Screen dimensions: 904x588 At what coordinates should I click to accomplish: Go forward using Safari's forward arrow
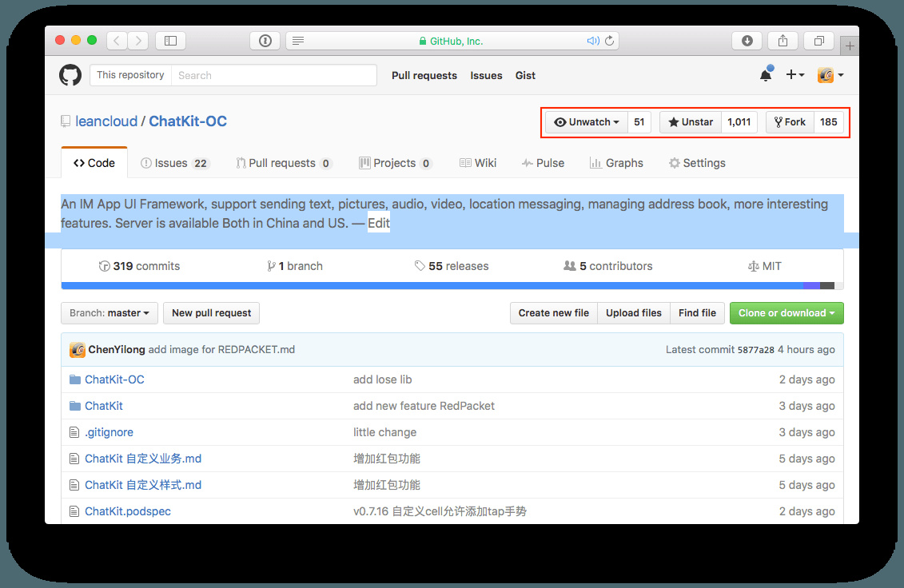pos(137,41)
